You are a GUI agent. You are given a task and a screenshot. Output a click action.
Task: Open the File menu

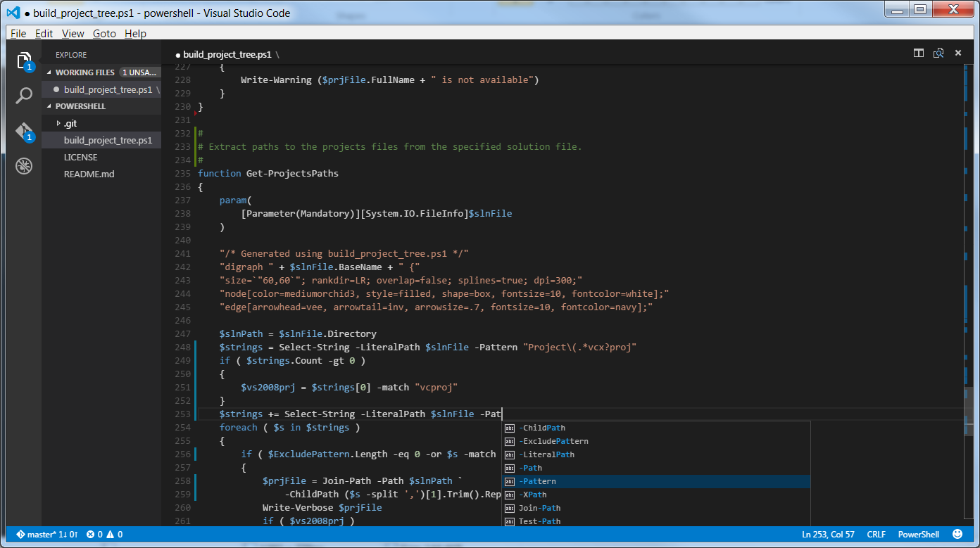pos(18,33)
